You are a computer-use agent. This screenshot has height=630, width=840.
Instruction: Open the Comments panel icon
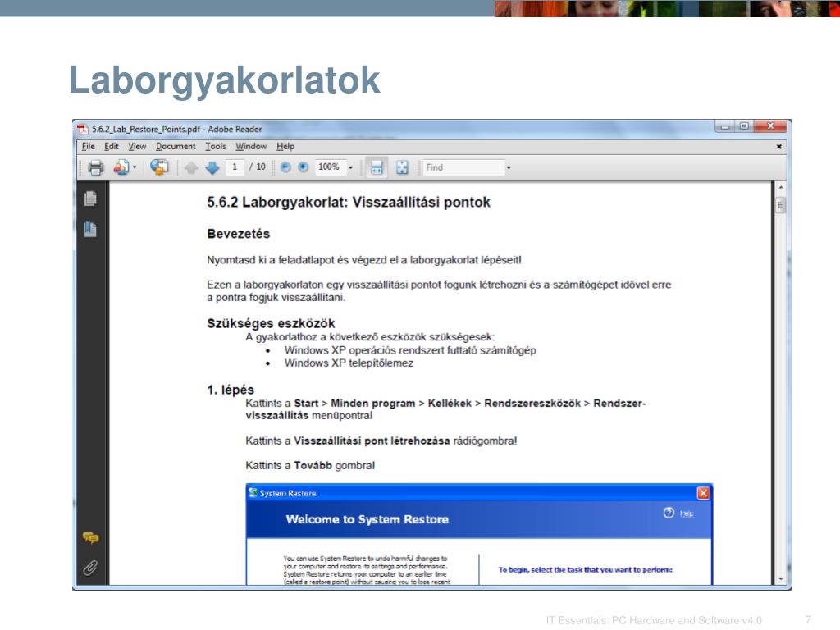(x=90, y=537)
